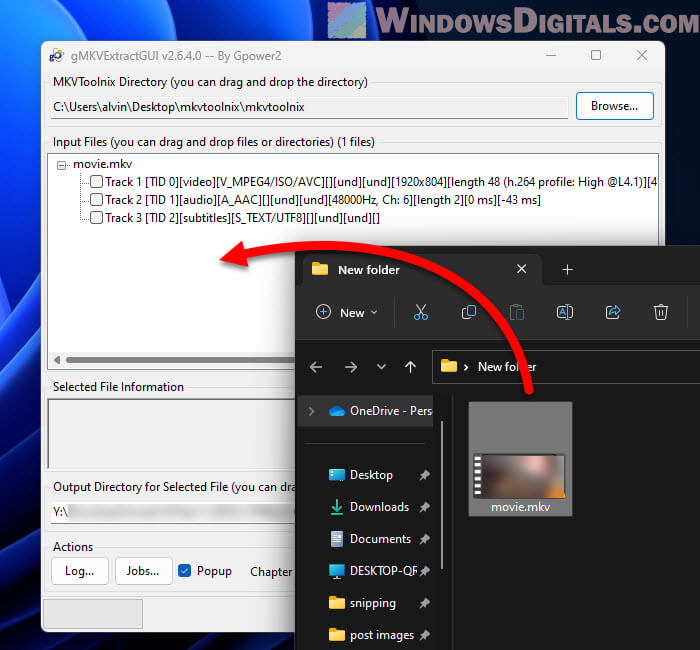Click the Cut scissors icon in File Explorer
Image resolution: width=700 pixels, height=650 pixels.
[x=421, y=312]
